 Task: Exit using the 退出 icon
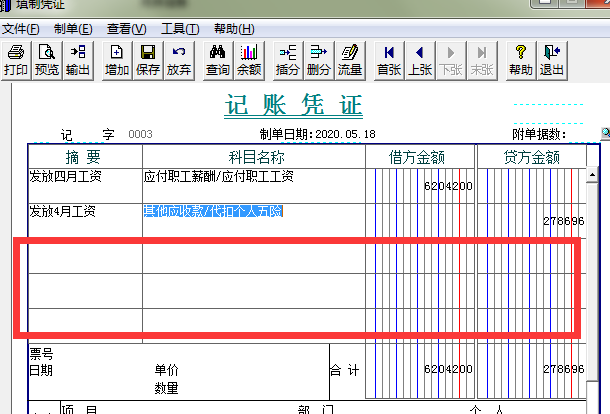pyautogui.click(x=552, y=61)
